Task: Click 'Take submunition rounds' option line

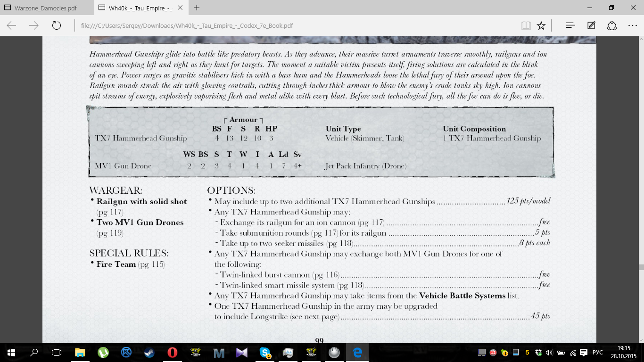Action: coord(303,233)
